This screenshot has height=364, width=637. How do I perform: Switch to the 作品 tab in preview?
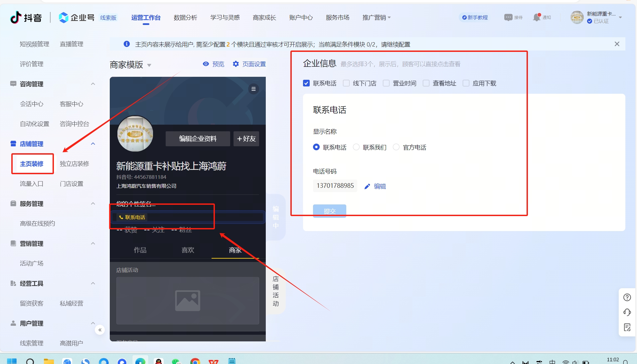coord(140,250)
